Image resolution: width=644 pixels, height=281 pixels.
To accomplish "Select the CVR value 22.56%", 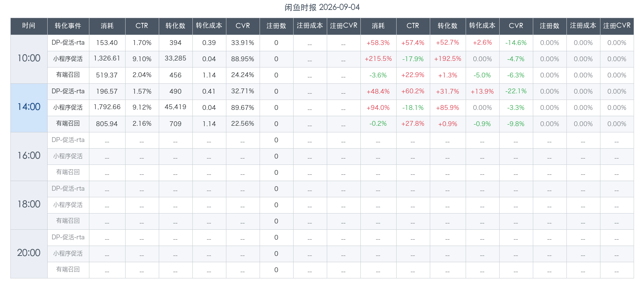I will [243, 124].
